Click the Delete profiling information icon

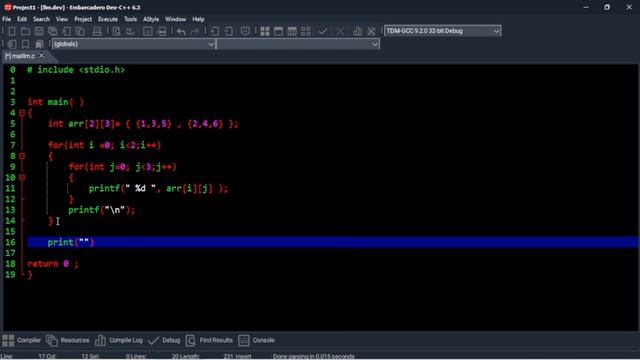pos(371,31)
